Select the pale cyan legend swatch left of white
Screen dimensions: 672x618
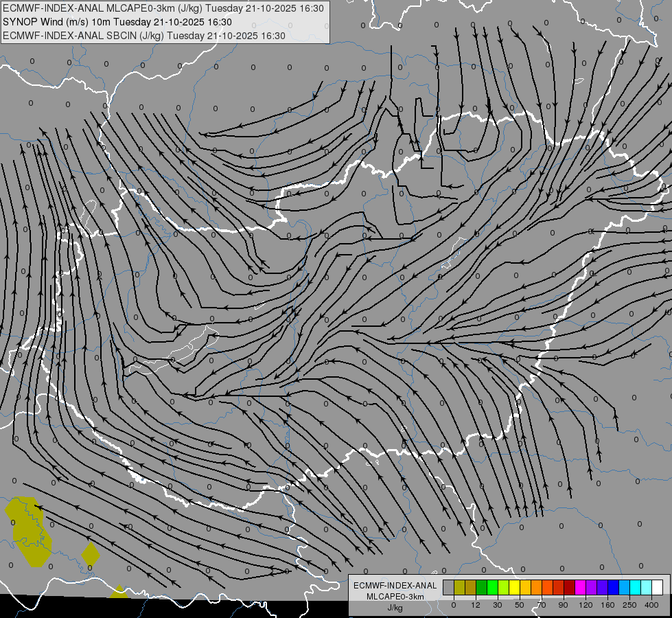coord(647,587)
